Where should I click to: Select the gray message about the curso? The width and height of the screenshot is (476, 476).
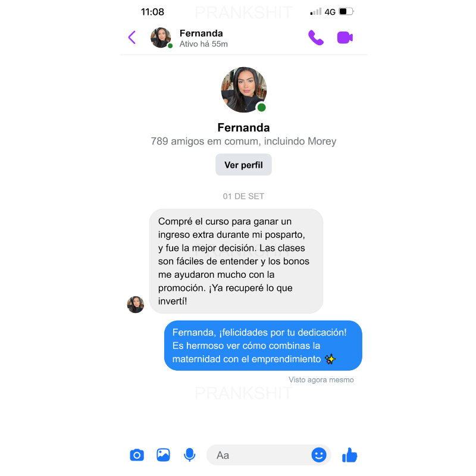[x=236, y=261]
